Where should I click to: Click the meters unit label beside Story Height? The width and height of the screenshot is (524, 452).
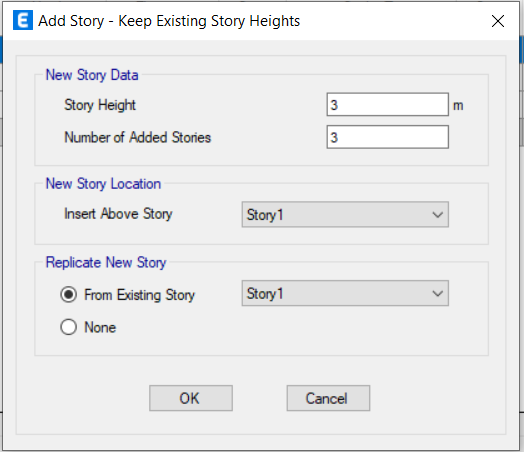pos(458,106)
